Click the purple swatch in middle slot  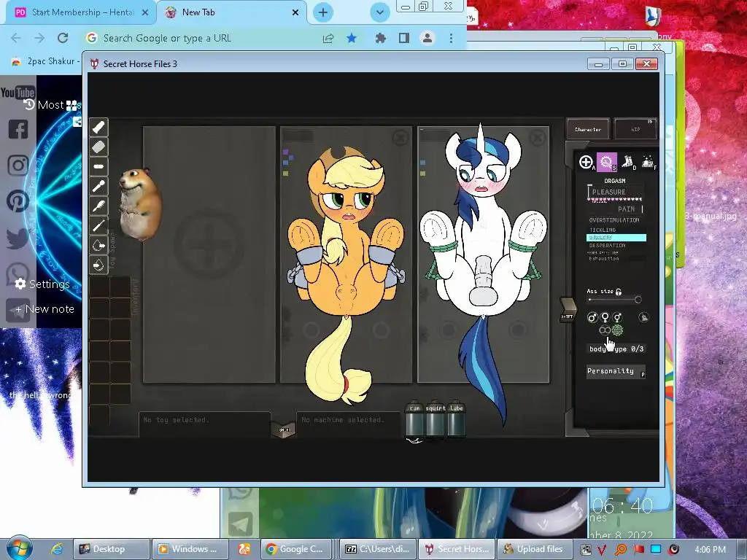click(x=285, y=152)
